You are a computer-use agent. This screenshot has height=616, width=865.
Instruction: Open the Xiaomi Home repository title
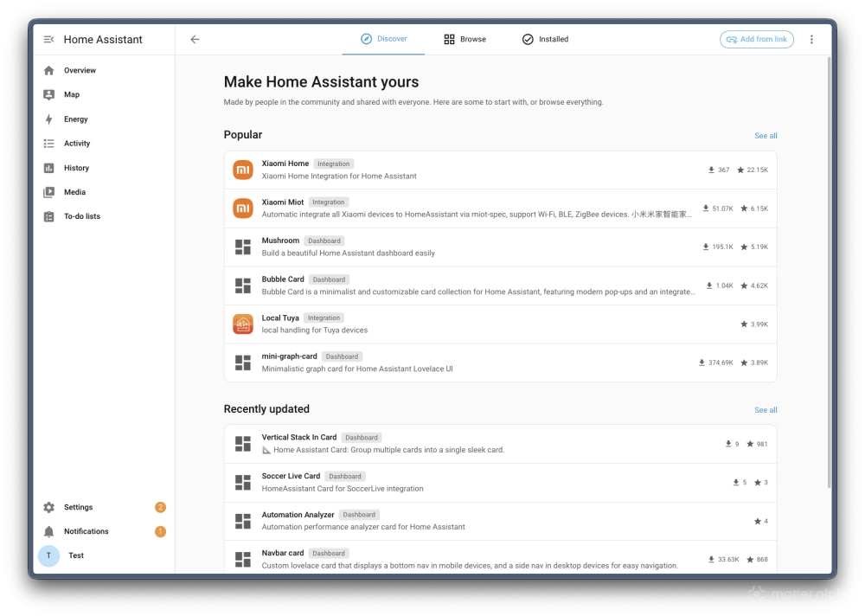coord(285,164)
